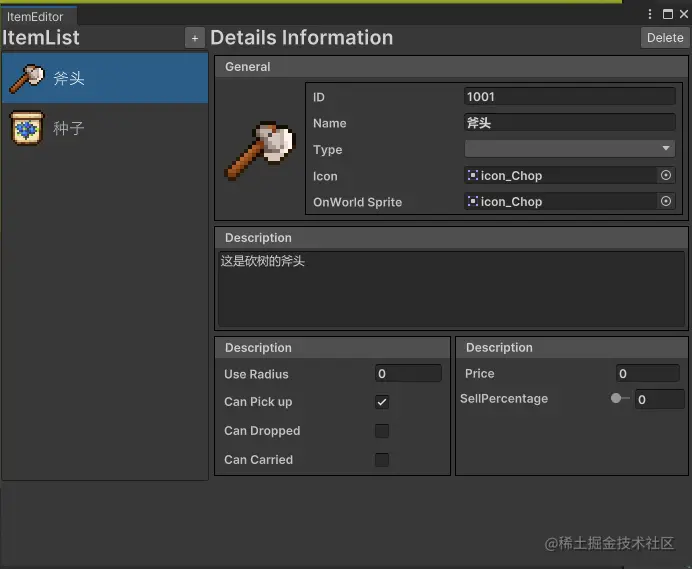
Task: Adjust the SellPercentage slider handle
Action: [x=616, y=399]
